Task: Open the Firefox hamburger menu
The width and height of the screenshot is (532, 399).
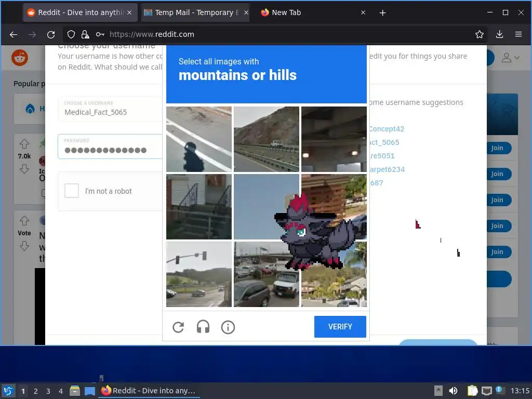Action: [x=518, y=34]
